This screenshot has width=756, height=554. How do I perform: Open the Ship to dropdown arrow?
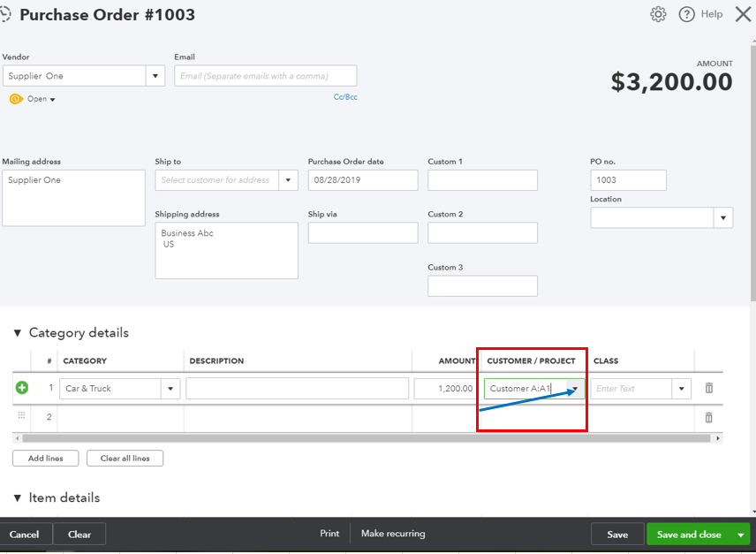click(x=288, y=180)
